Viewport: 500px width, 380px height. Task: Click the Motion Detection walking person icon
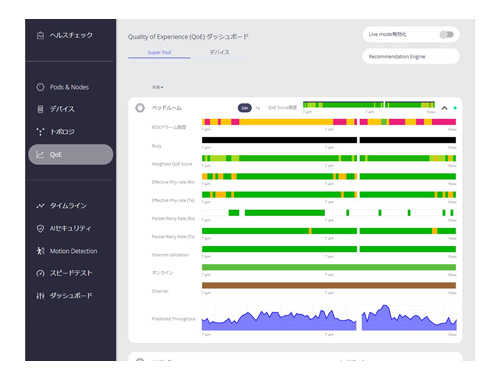pos(40,251)
